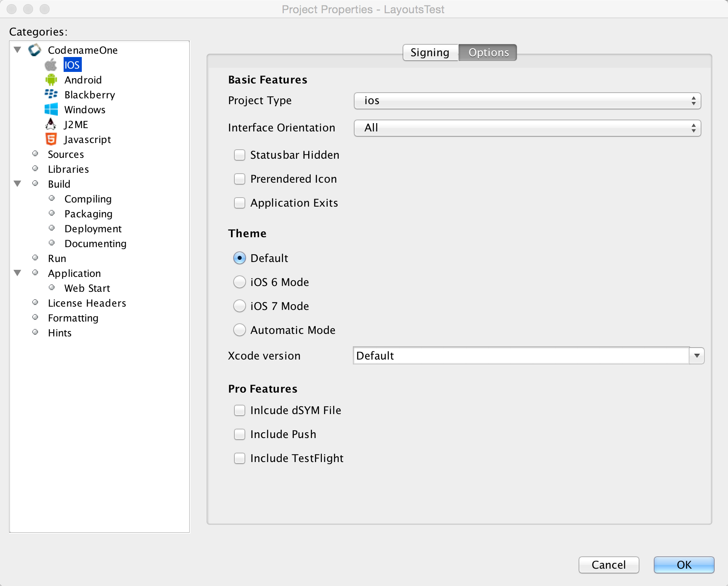Screen dimensions: 728x586
Task: Select the Web Start item
Action: [x=87, y=288]
